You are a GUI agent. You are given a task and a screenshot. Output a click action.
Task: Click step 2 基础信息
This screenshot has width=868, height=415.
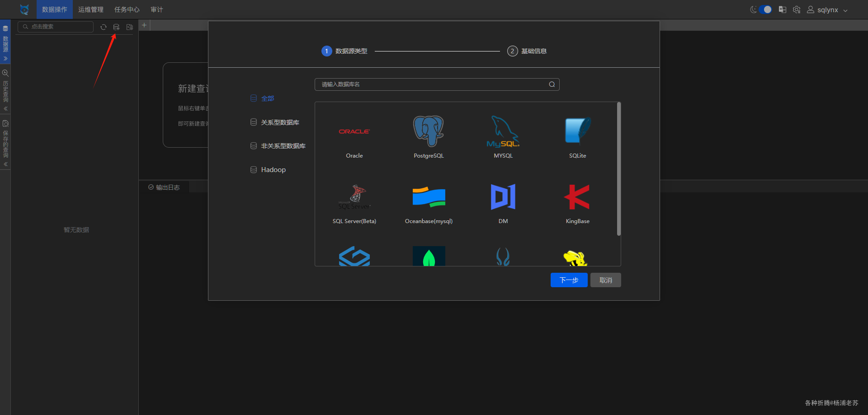pyautogui.click(x=527, y=51)
